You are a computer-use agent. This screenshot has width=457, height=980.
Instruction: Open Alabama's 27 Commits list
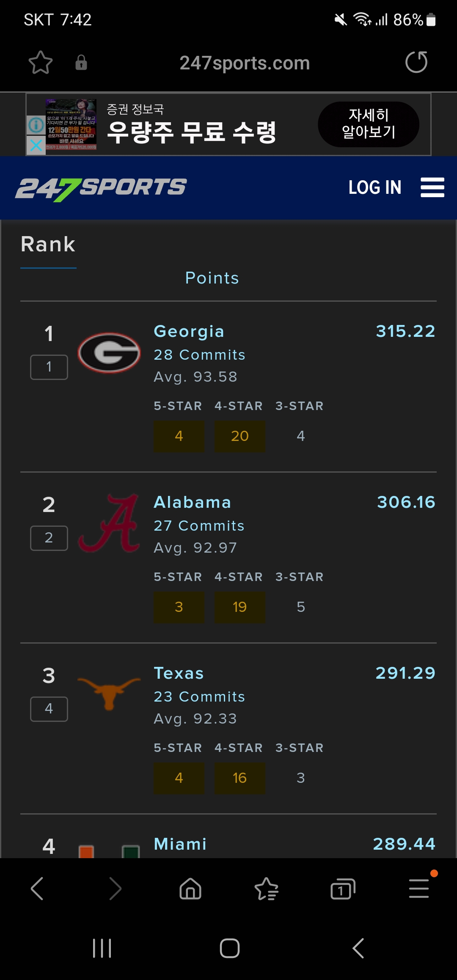tap(199, 526)
